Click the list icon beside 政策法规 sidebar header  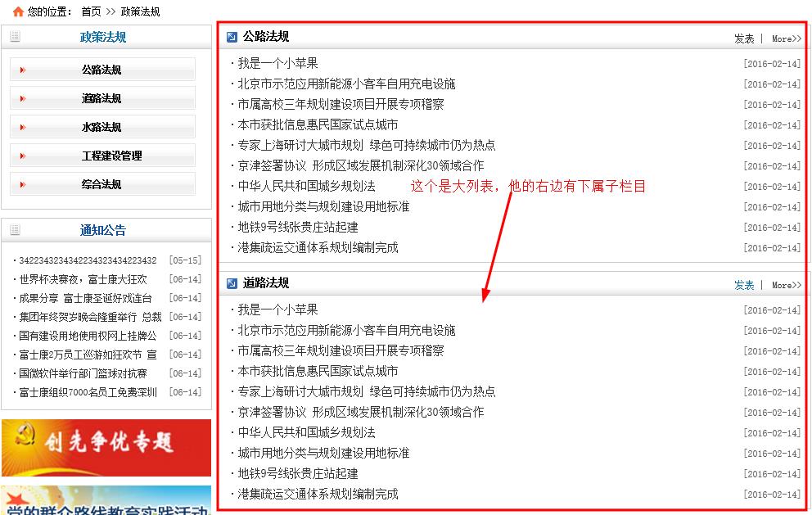[15, 37]
